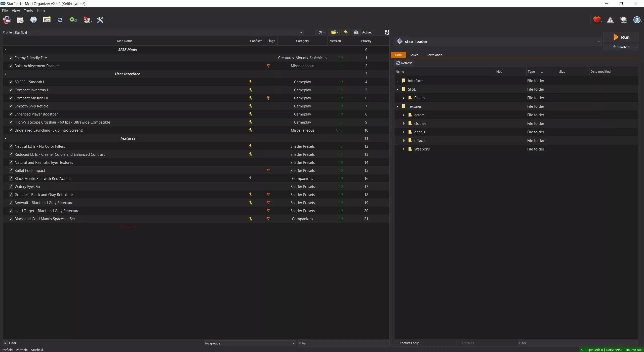Click the conflict lightning icon for Compact Mission UI
Screen dimensions: 644x352
pyautogui.click(x=251, y=98)
